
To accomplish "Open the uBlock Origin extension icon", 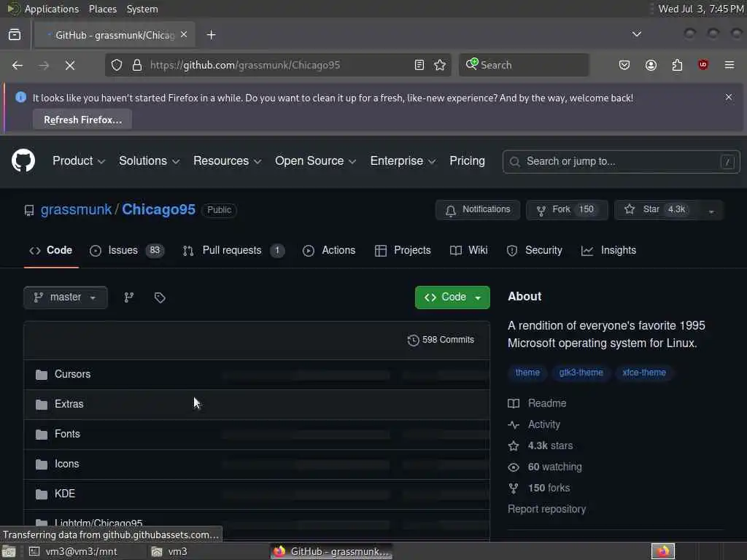I will coord(703,65).
